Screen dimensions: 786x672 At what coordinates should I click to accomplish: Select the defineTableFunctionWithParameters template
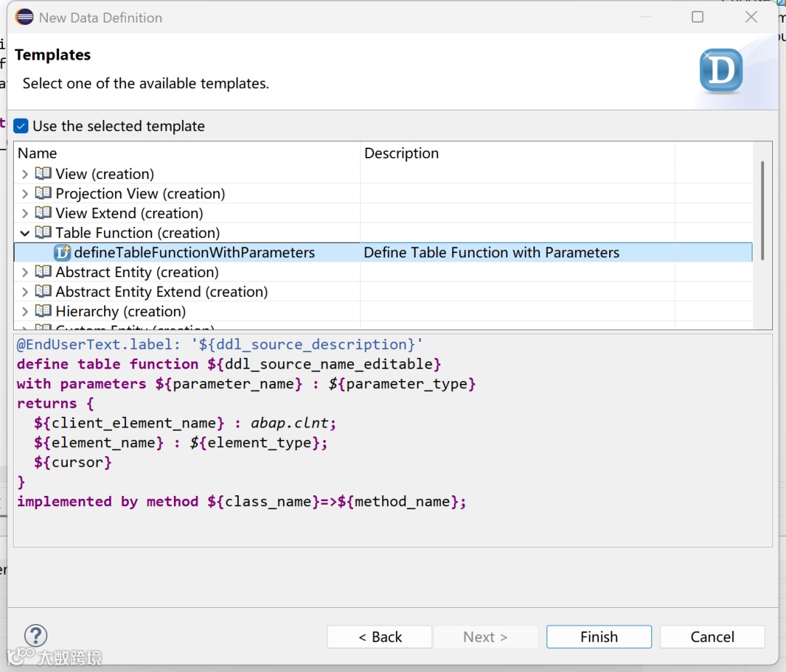coord(194,252)
